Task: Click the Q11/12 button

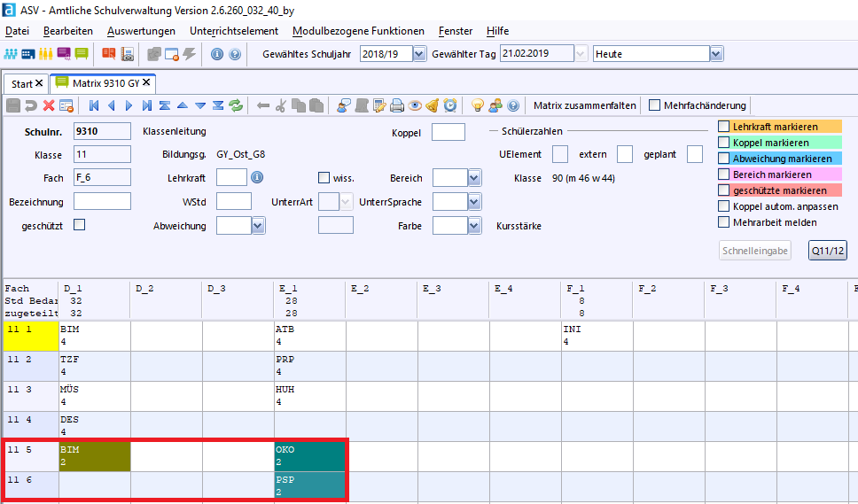Action: [x=827, y=251]
